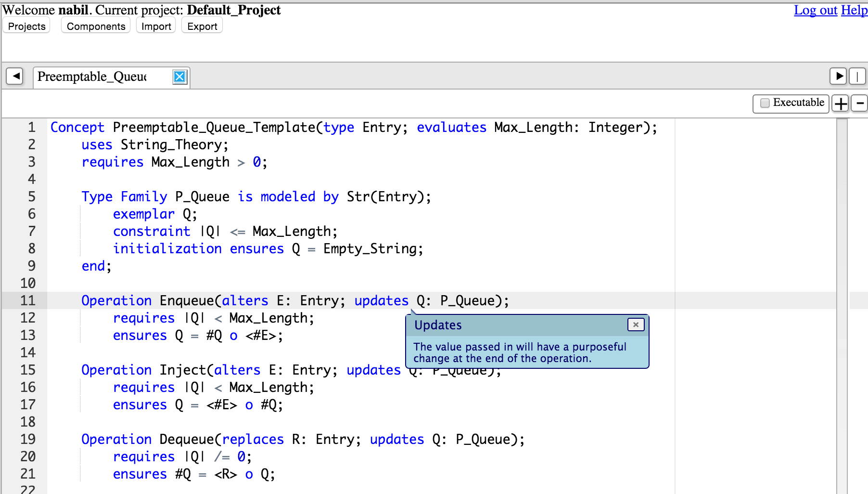
Task: Click the 'replaces' keyword in the Dequeue operation
Action: point(253,440)
